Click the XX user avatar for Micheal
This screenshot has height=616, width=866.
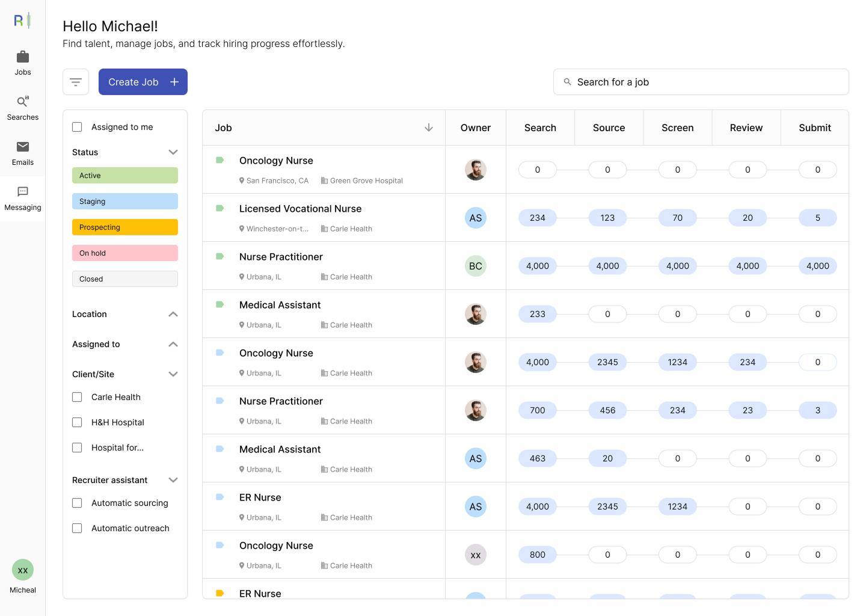click(23, 570)
